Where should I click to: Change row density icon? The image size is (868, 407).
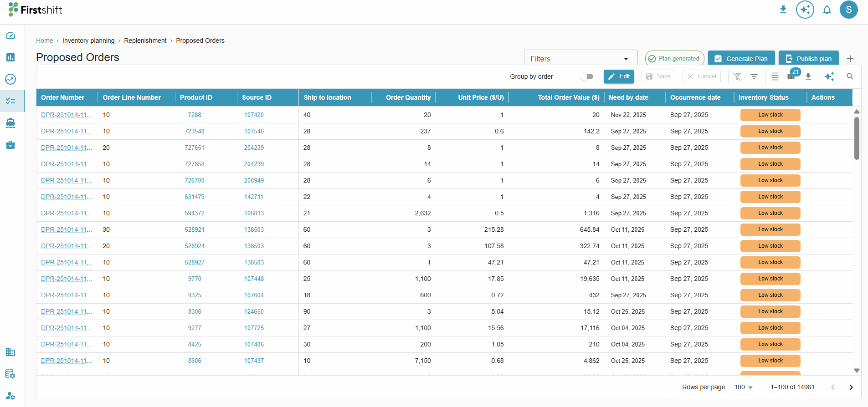tap(775, 76)
